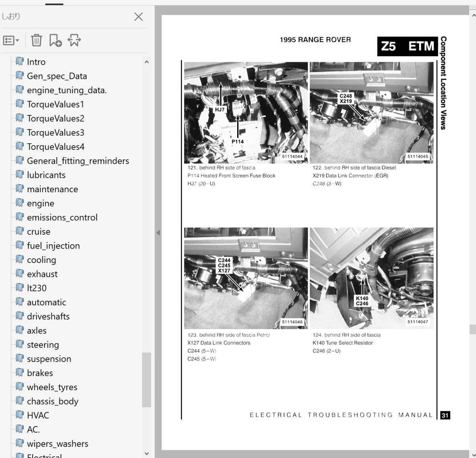Go to fuel_injection bookmark
This screenshot has height=458, width=476.
(53, 246)
